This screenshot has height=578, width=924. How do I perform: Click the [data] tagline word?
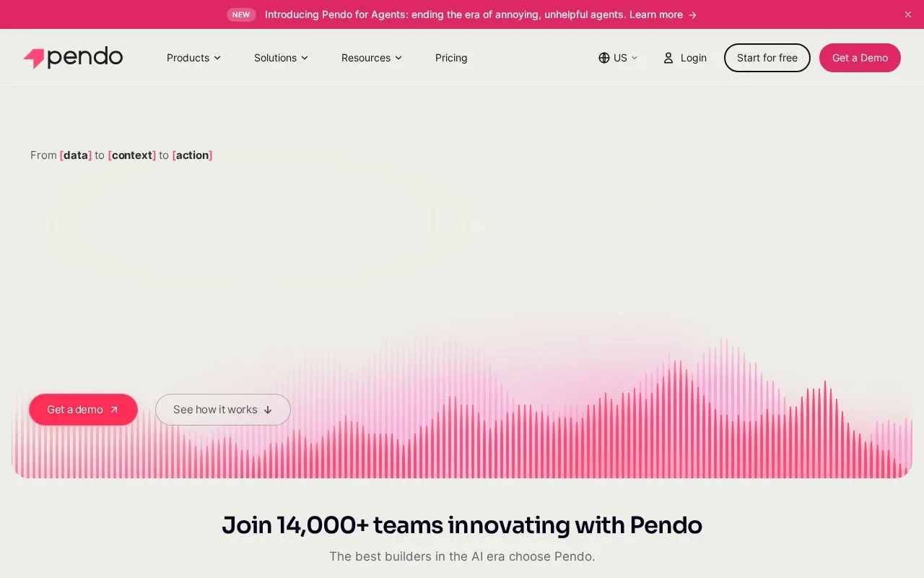(x=76, y=155)
